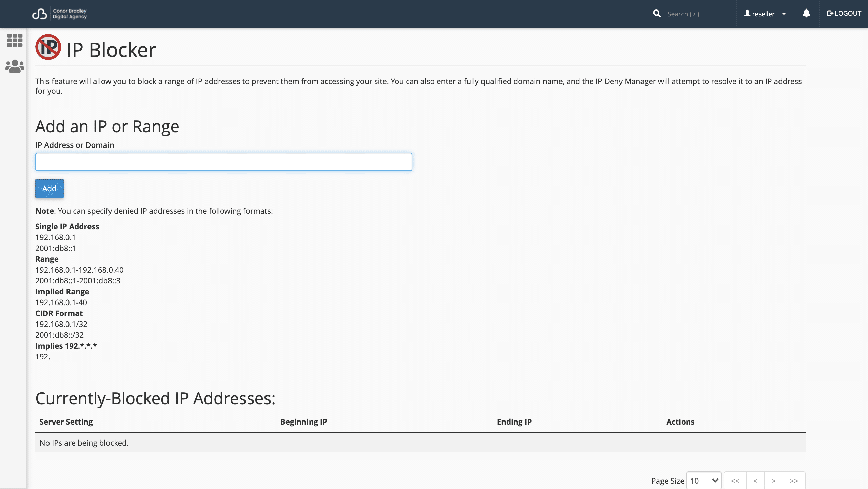Click the search magnifier icon

657,14
